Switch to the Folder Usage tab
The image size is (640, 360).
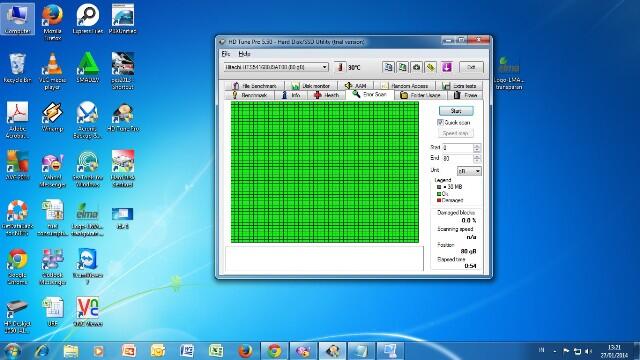point(421,95)
